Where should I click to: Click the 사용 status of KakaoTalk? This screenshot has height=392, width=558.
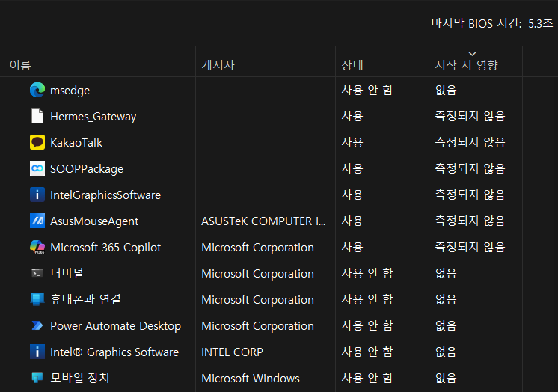click(352, 142)
